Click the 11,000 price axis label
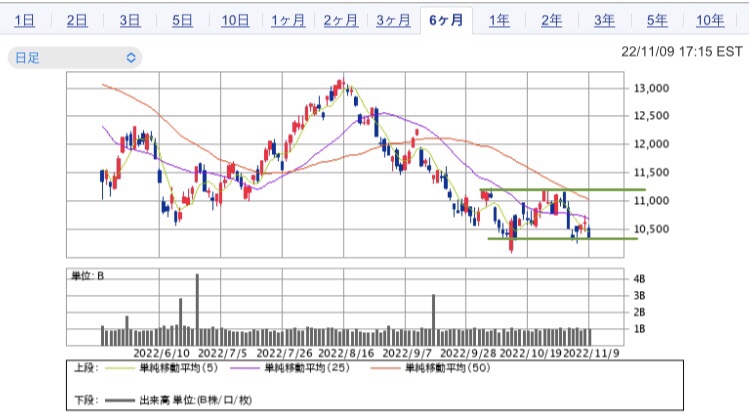 [651, 201]
